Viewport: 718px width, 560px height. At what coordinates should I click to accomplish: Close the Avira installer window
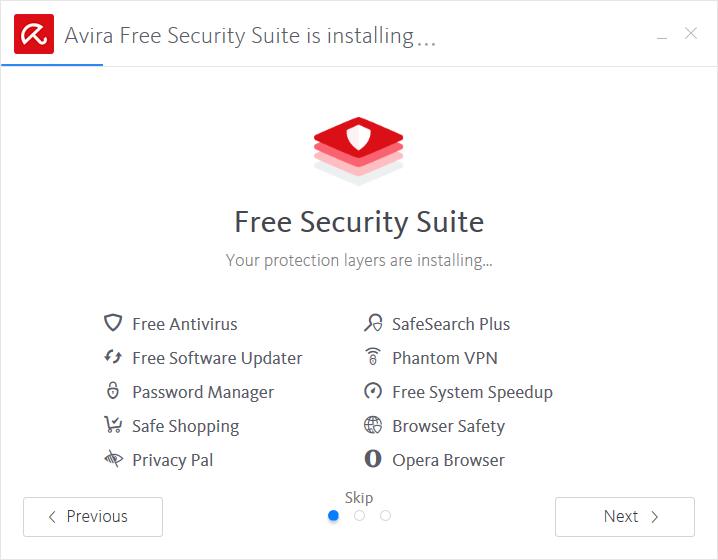[x=691, y=34]
